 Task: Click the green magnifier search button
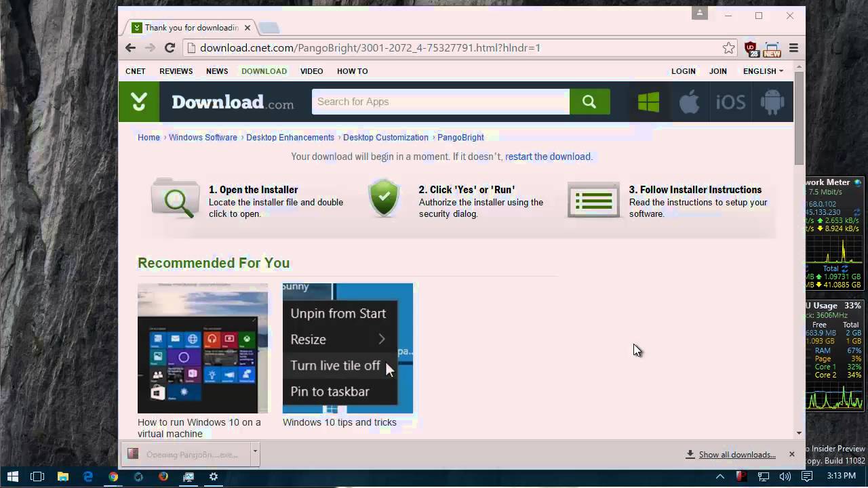coord(589,102)
